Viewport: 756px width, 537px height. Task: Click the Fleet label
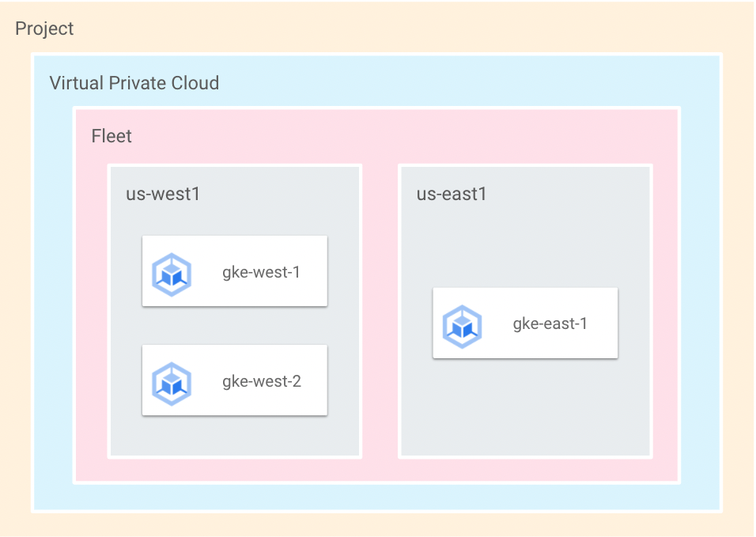[112, 136]
